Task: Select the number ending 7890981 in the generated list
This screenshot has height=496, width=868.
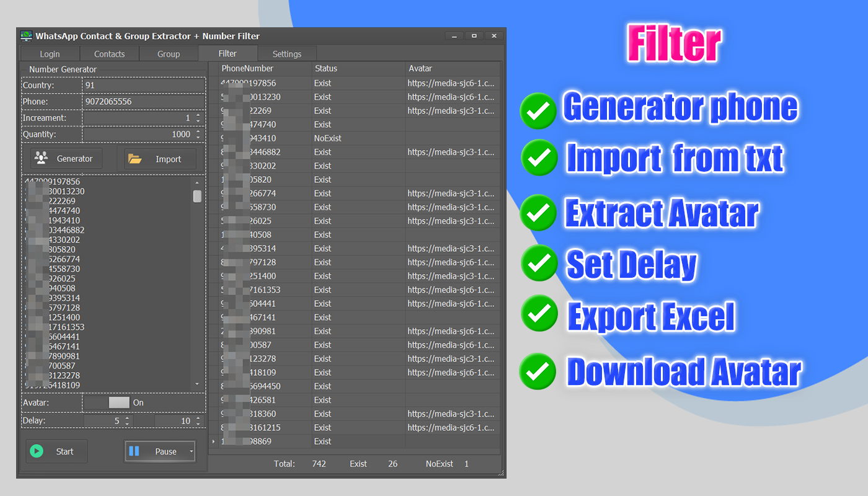Action: 52,356
